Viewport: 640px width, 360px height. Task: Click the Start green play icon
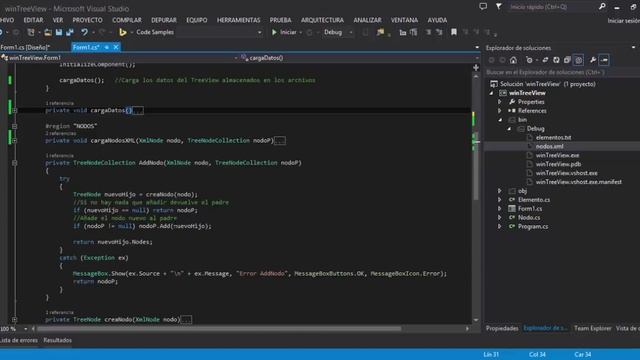click(x=274, y=32)
